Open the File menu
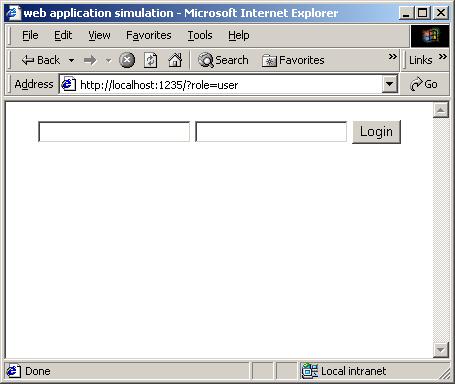455x384 pixels. [30, 35]
